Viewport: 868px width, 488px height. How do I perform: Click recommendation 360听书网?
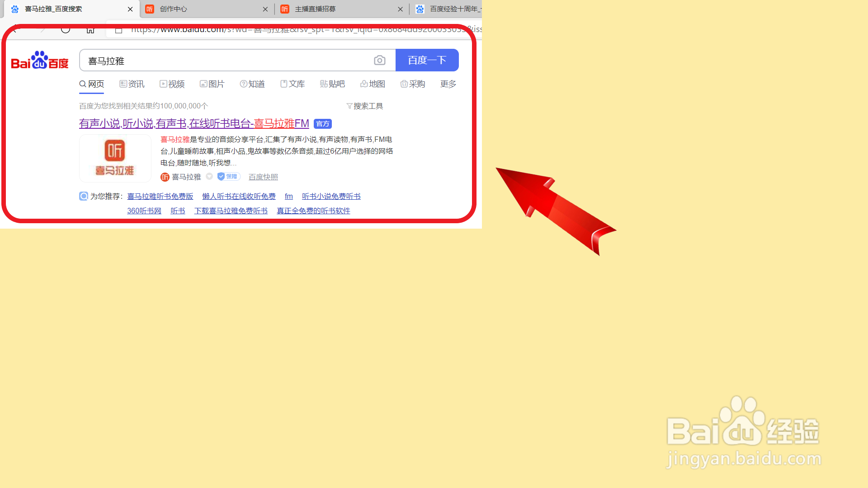coord(144,211)
